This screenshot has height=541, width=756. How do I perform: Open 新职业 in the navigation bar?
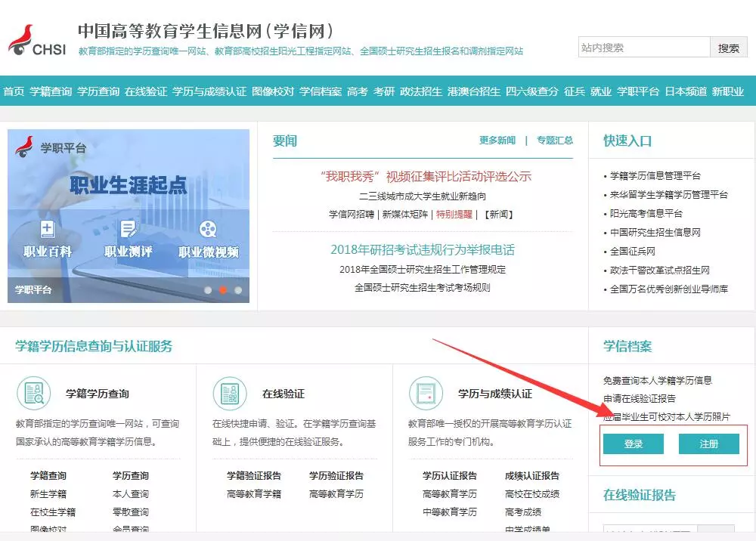(x=727, y=91)
